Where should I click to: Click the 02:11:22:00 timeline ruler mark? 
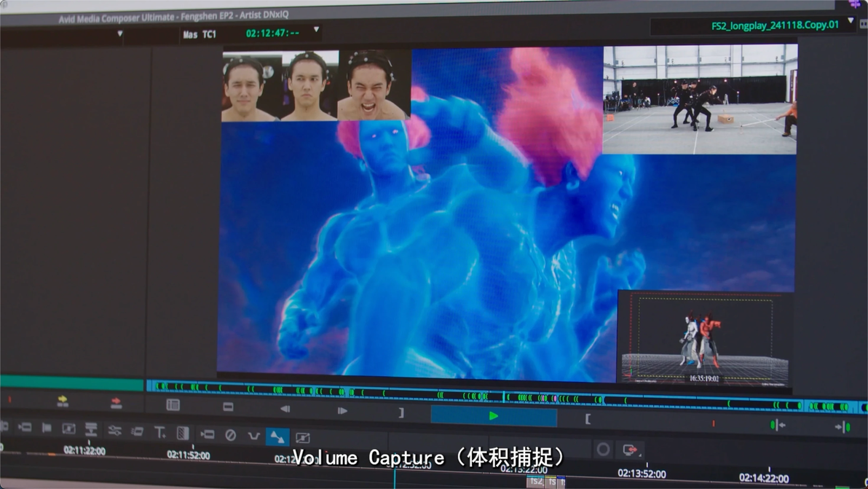(84, 450)
